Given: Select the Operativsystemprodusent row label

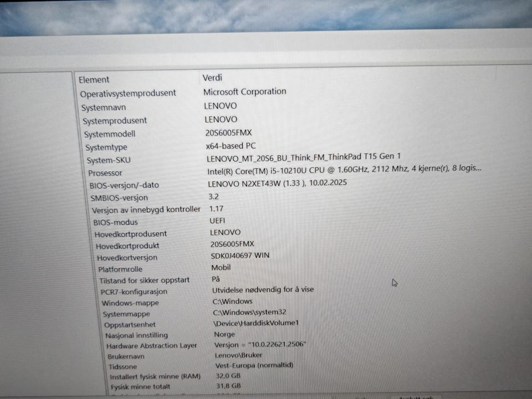Looking at the screenshot, I should tap(128, 93).
